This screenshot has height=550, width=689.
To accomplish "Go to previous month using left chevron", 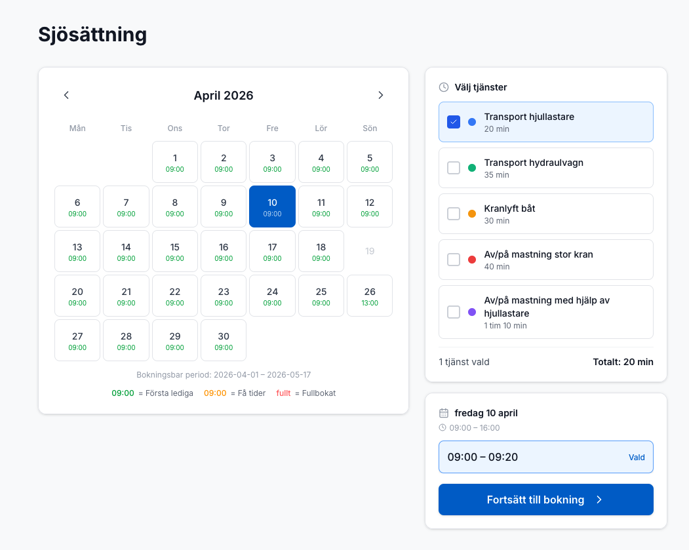I will (x=67, y=95).
